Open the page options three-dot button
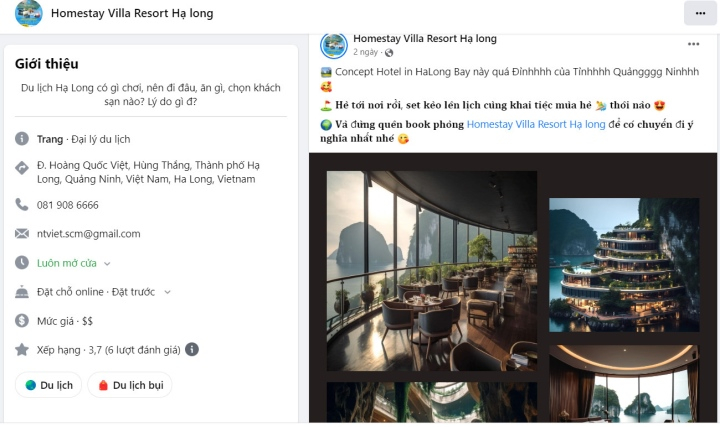Image resolution: width=720 pixels, height=427 pixels. click(x=700, y=13)
